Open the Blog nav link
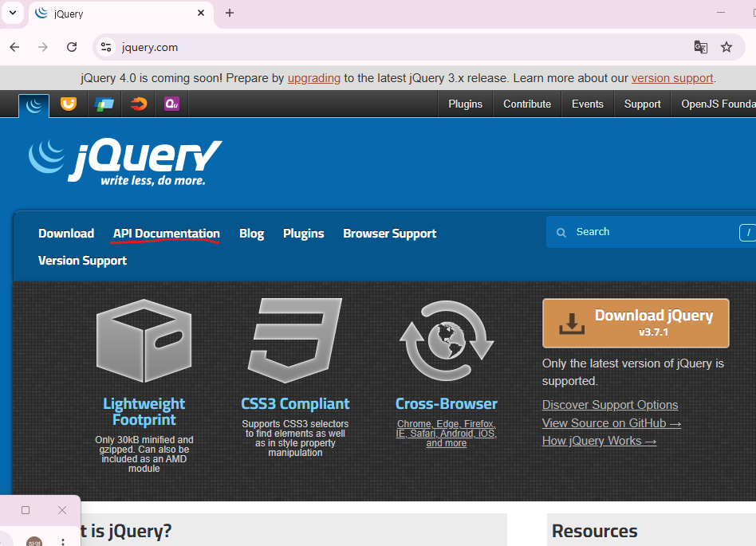 tap(252, 234)
